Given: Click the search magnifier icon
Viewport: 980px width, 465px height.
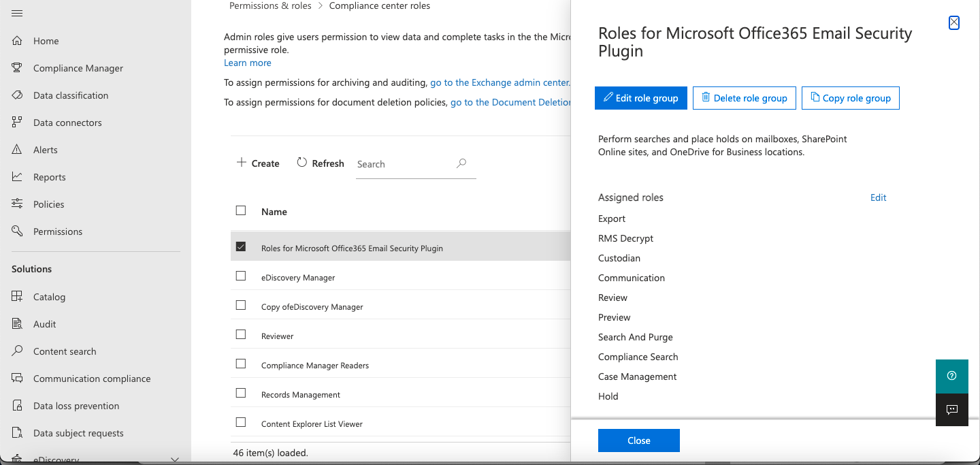Looking at the screenshot, I should 461,163.
